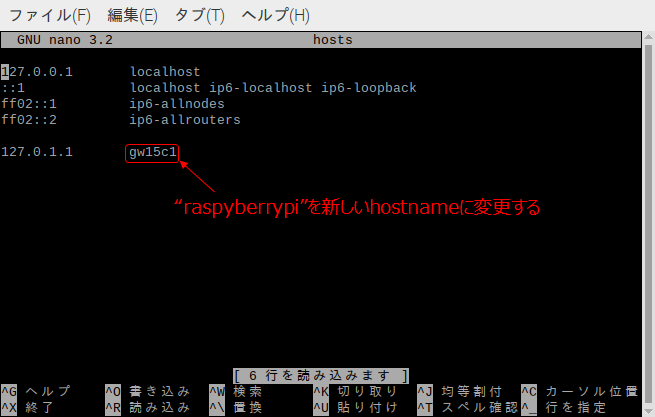Open the ヘルプ(H) menu in the menu bar
655x417 pixels.
[x=272, y=16]
